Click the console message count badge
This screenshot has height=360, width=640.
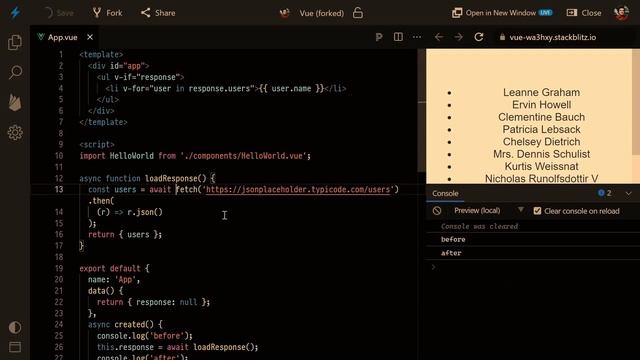[605, 193]
